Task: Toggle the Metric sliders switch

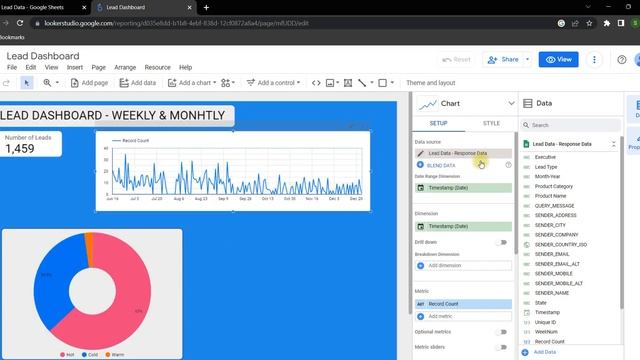Action: click(502, 347)
